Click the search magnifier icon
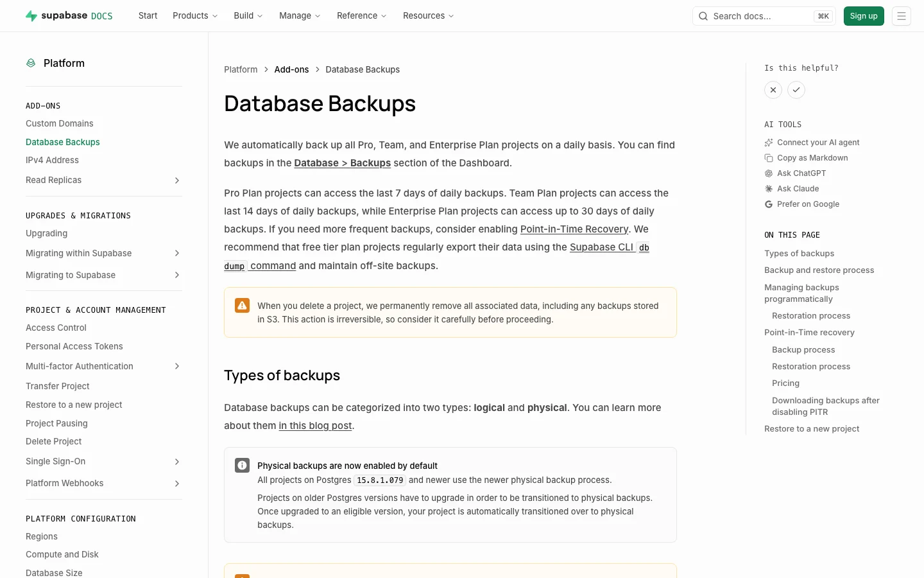 [703, 16]
